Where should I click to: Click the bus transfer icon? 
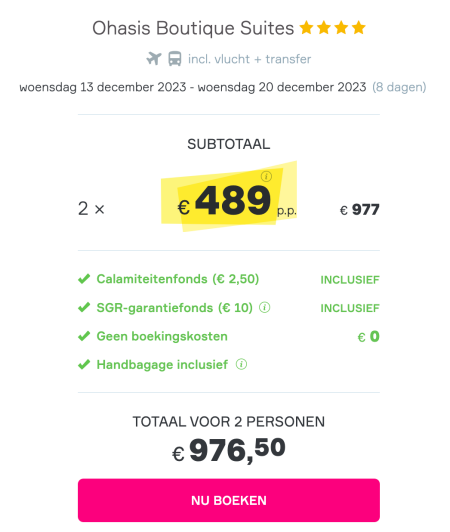click(x=175, y=59)
